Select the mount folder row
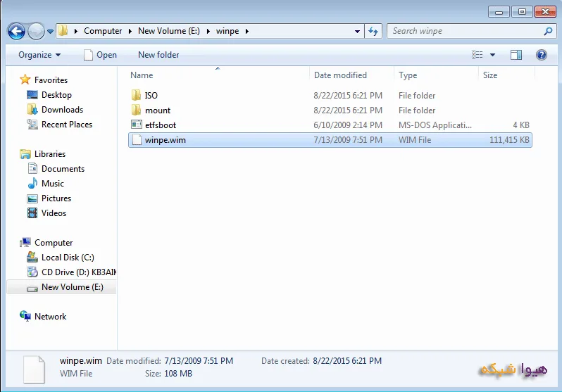Screen dimensions: 562x392 (330, 110)
